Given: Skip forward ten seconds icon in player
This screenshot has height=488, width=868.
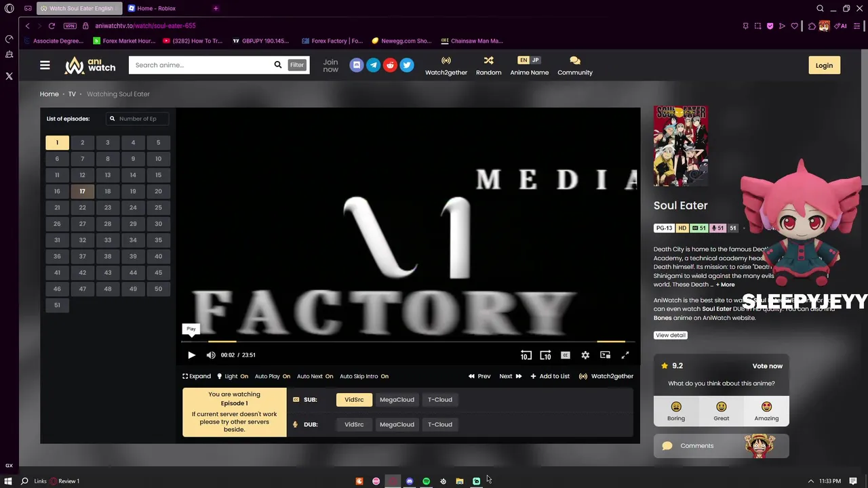Looking at the screenshot, I should pyautogui.click(x=545, y=355).
